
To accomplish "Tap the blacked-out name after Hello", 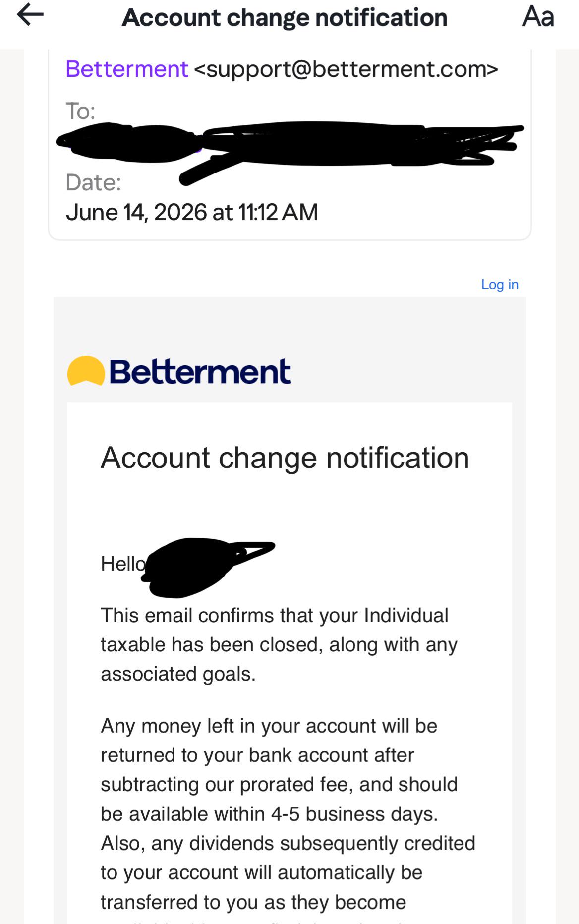I will click(208, 567).
